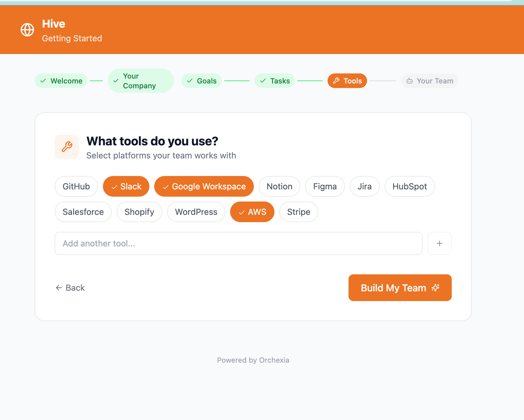Deselect the Google Workspace chip
Image resolution: width=524 pixels, height=420 pixels.
coord(204,186)
